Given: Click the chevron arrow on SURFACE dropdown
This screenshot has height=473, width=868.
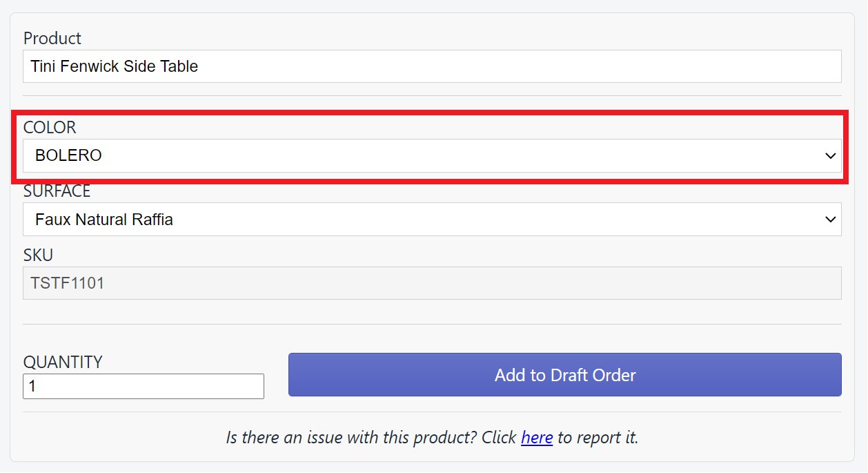Looking at the screenshot, I should click(830, 220).
